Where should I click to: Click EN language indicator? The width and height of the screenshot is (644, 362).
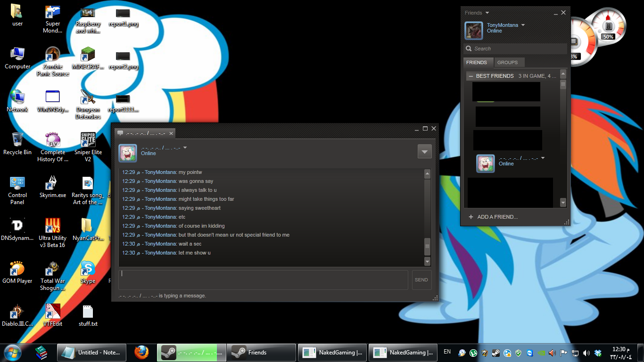[447, 352]
